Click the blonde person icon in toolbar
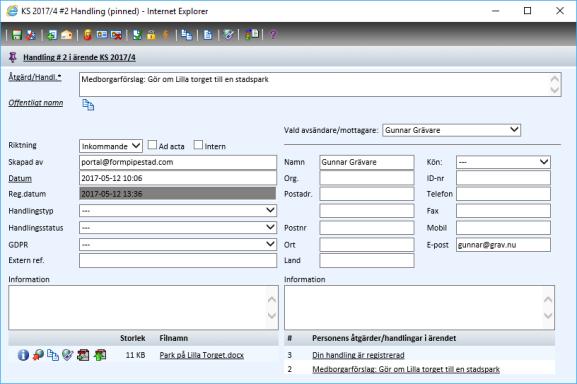 tap(88, 35)
